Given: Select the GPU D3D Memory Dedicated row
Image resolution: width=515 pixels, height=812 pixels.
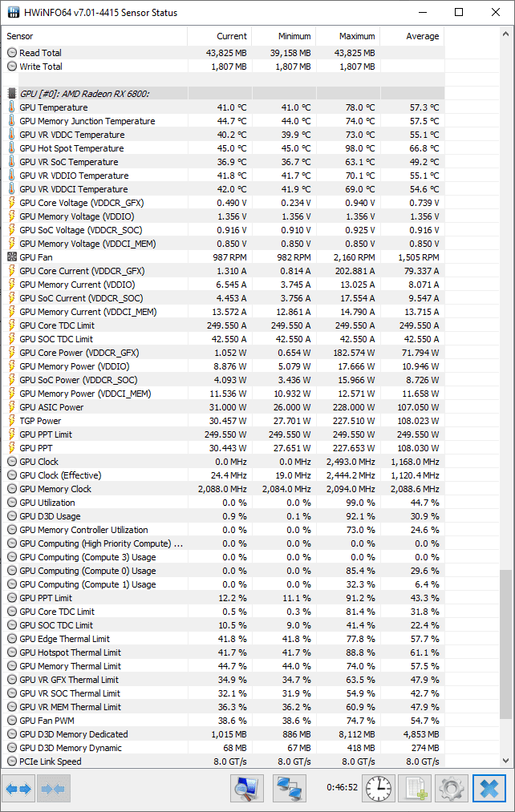Looking at the screenshot, I should click(223, 733).
